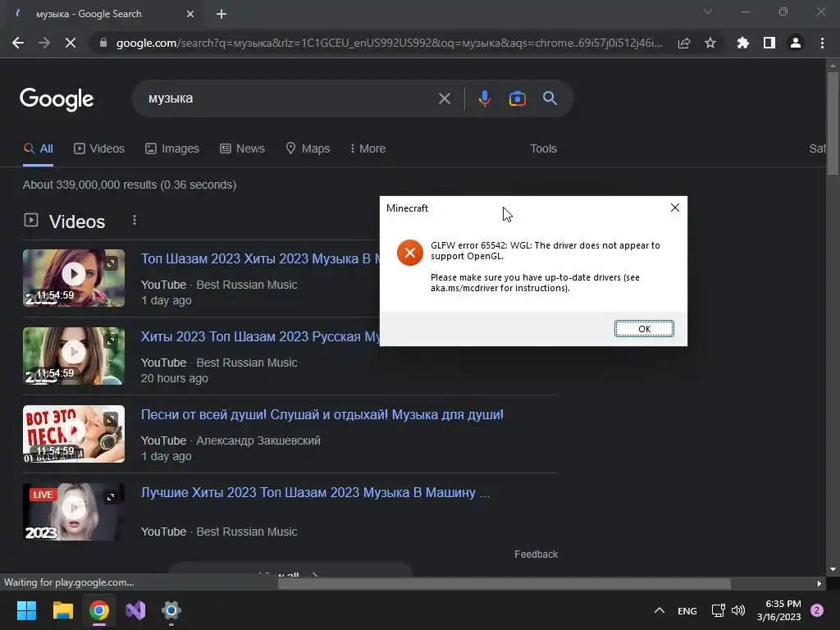Open link Песни от всей души
The width and height of the screenshot is (840, 630).
pyautogui.click(x=322, y=414)
